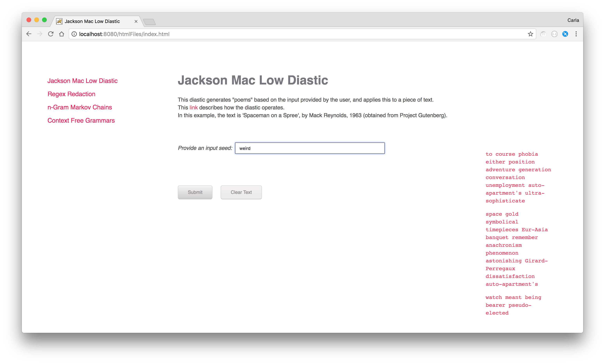Viewport: 605px width, 364px height.
Task: Click the browser back arrow
Action: click(29, 34)
